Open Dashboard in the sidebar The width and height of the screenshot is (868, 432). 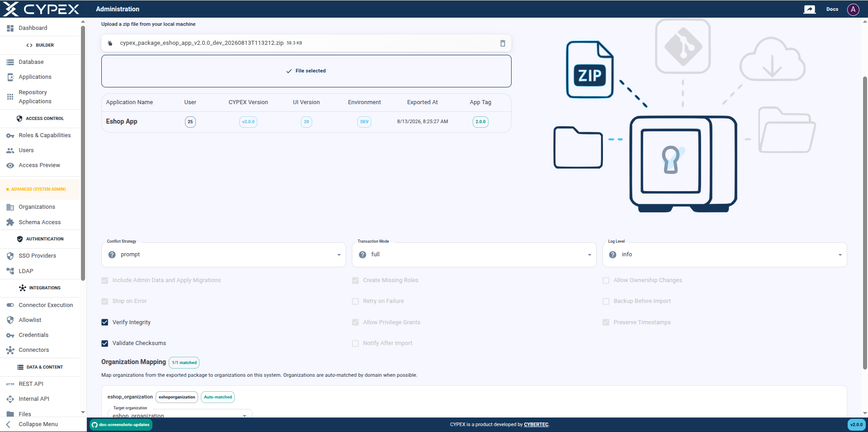point(40,28)
